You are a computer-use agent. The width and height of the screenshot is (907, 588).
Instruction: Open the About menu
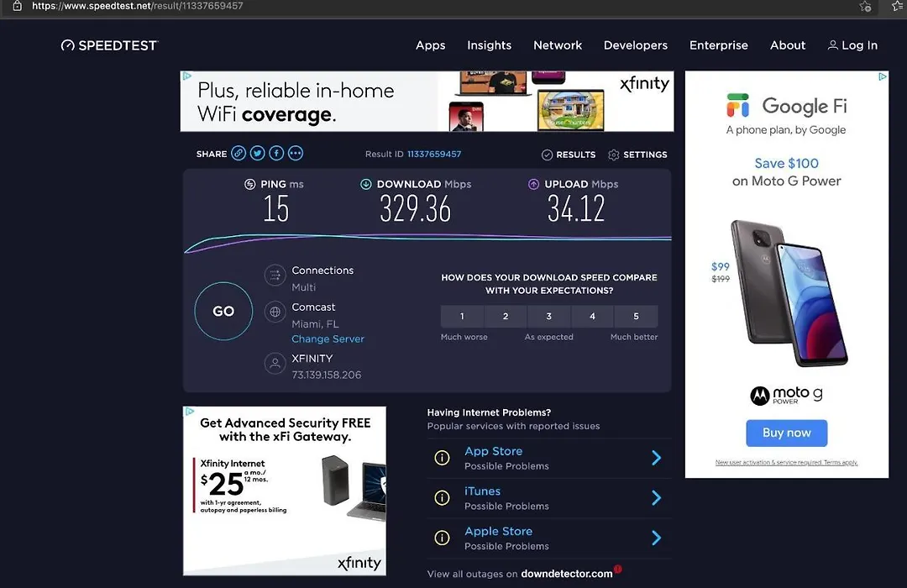[x=788, y=45]
